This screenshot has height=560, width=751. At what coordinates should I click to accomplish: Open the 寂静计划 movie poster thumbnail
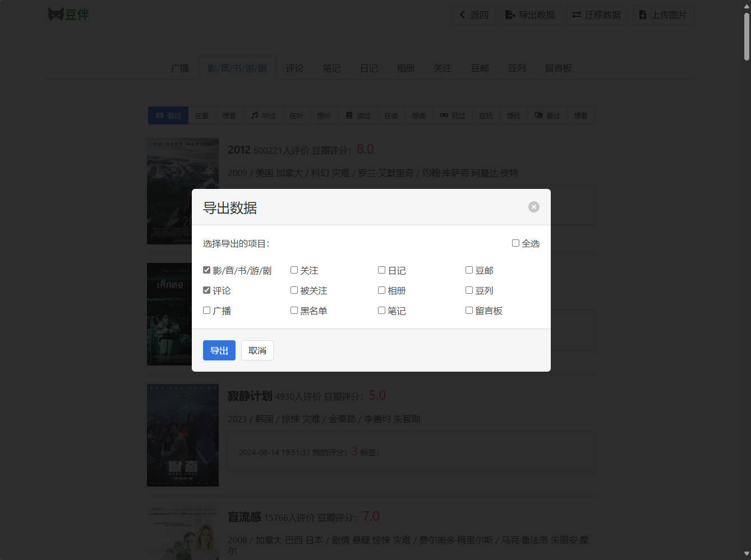183,435
